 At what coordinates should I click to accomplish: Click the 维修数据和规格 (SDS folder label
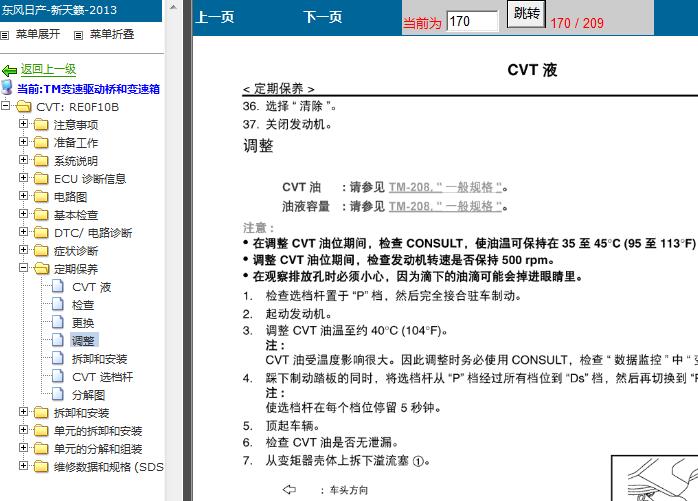tap(109, 467)
